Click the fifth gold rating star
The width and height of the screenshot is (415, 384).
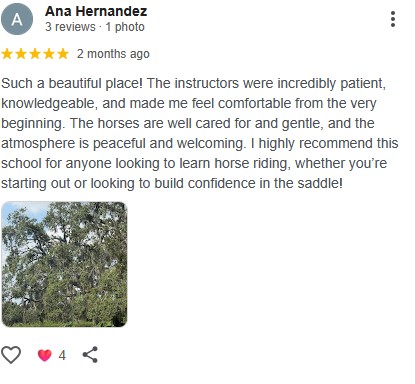click(63, 54)
